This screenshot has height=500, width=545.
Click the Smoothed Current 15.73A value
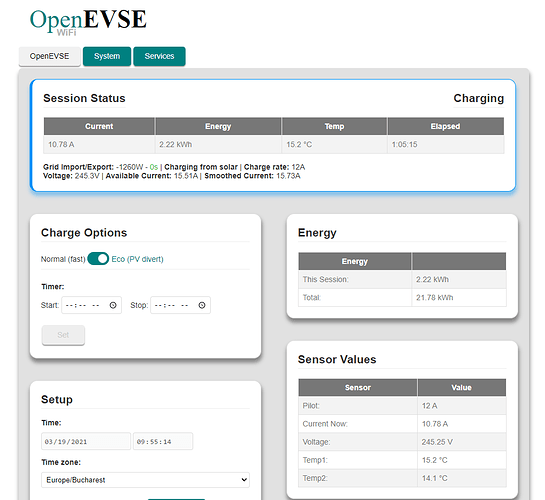click(288, 176)
